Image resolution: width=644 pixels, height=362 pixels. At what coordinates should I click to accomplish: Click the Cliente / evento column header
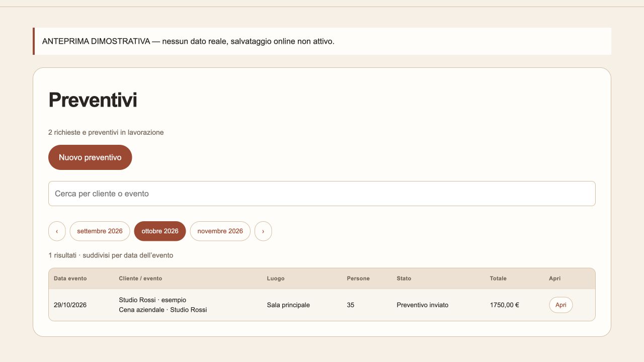[x=140, y=279]
